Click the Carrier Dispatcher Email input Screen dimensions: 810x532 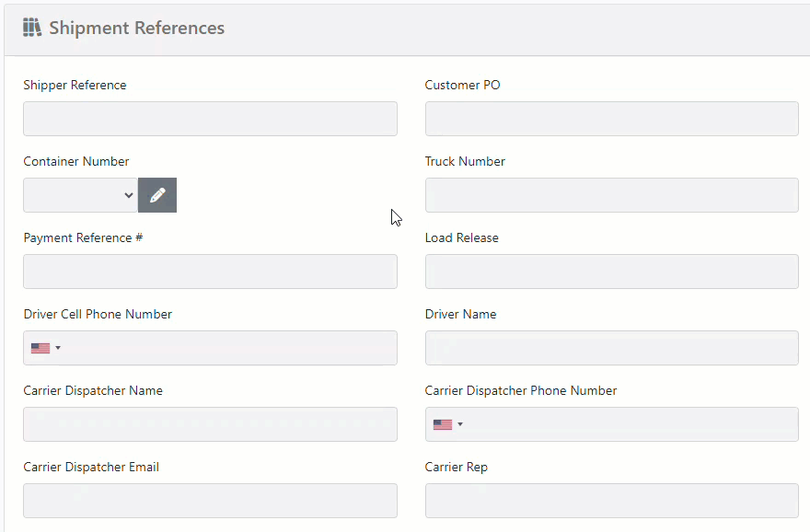[210, 500]
